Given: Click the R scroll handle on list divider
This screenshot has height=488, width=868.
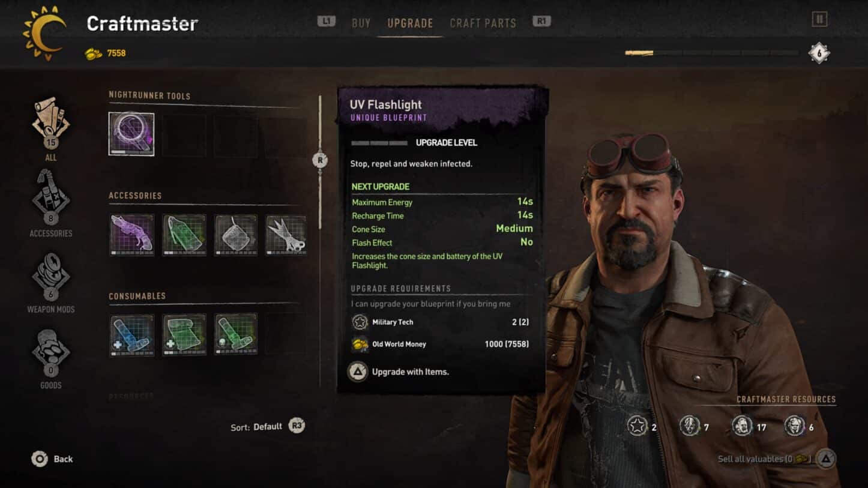Looking at the screenshot, I should coord(320,160).
